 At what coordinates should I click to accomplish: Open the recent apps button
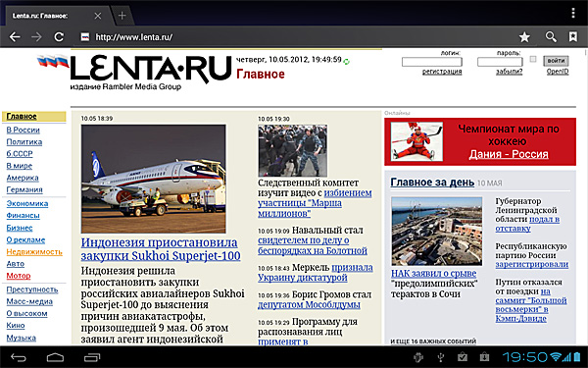point(92,357)
